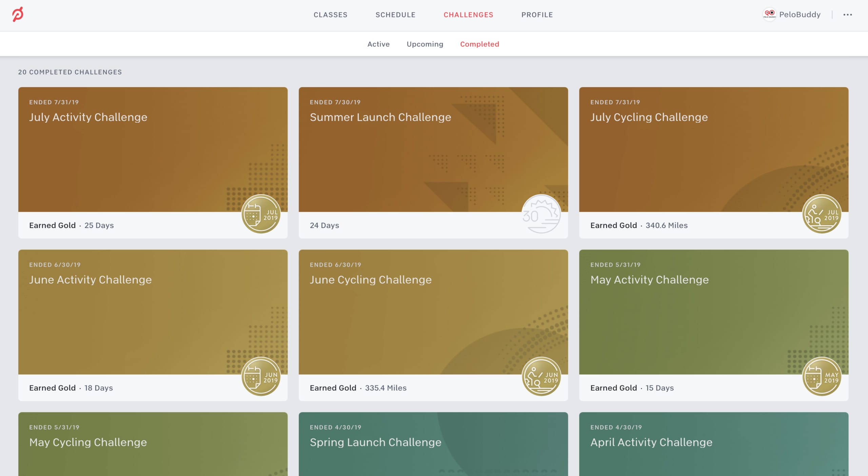Click the July Cycling Challenge gold badge

822,214
